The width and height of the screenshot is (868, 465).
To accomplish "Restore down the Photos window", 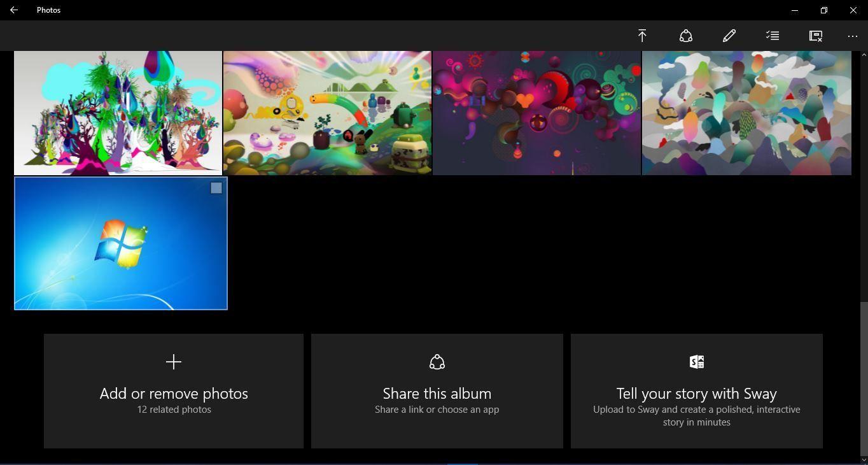I will tap(824, 10).
